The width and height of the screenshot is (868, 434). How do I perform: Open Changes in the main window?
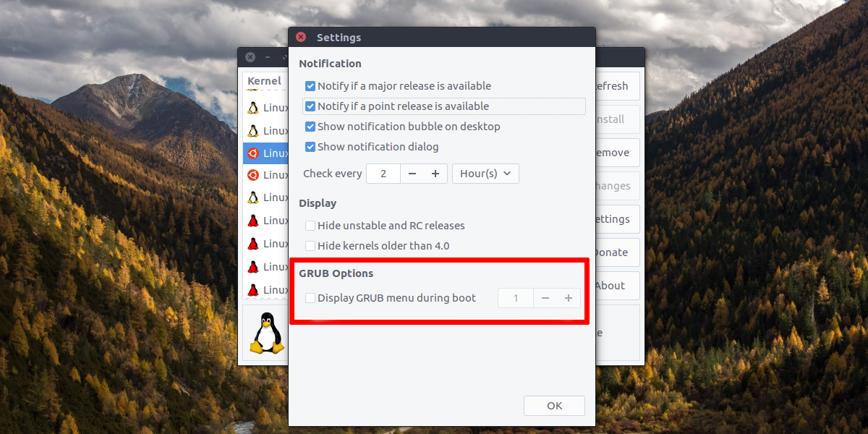(x=617, y=186)
